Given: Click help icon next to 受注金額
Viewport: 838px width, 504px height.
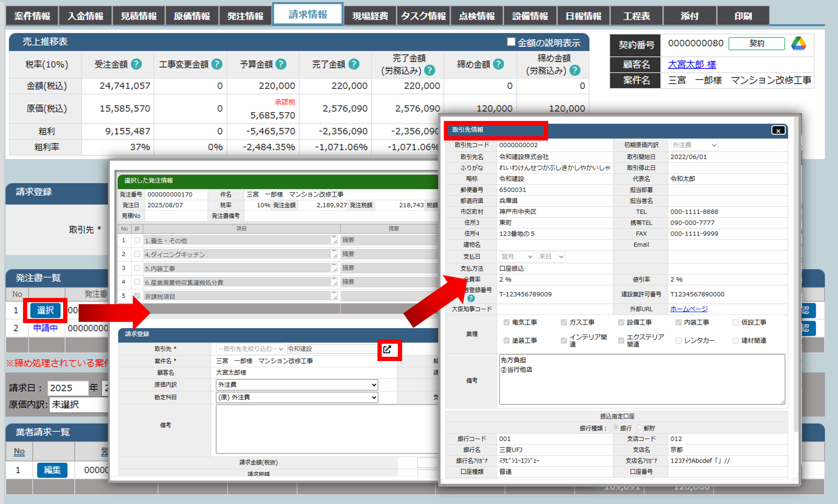Looking at the screenshot, I should (x=136, y=64).
